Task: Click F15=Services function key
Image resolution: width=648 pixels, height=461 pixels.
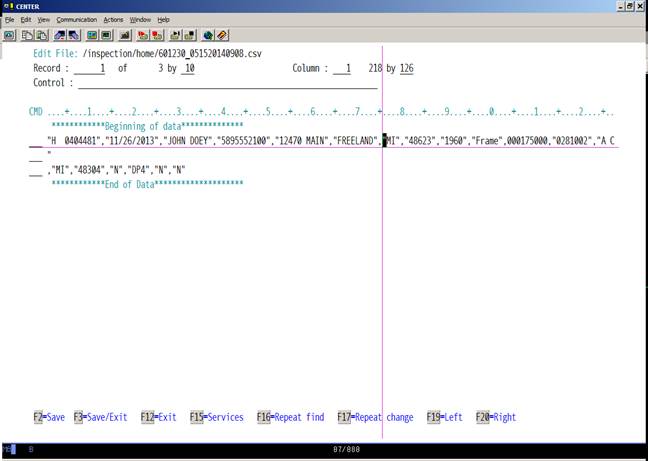Action: click(217, 417)
